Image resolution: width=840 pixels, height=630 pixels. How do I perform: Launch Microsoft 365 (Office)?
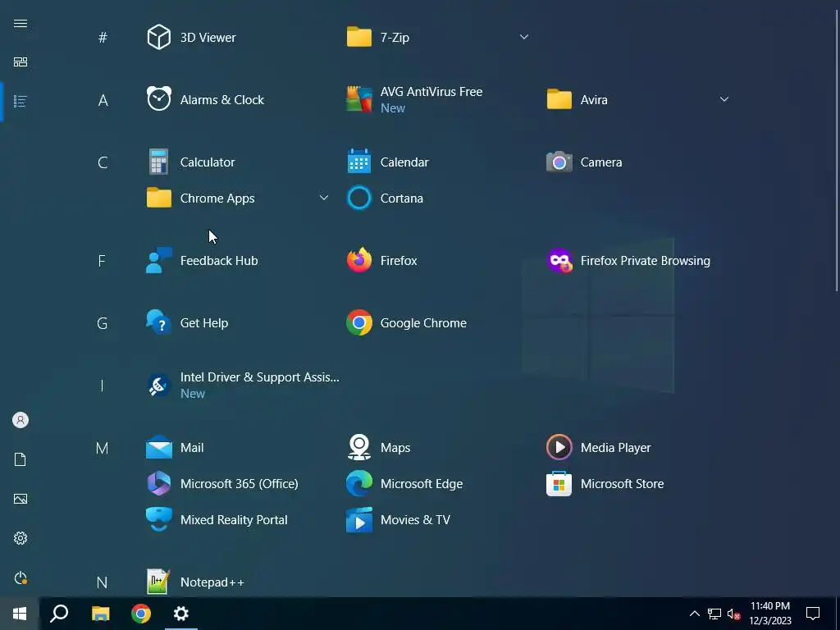(x=222, y=483)
